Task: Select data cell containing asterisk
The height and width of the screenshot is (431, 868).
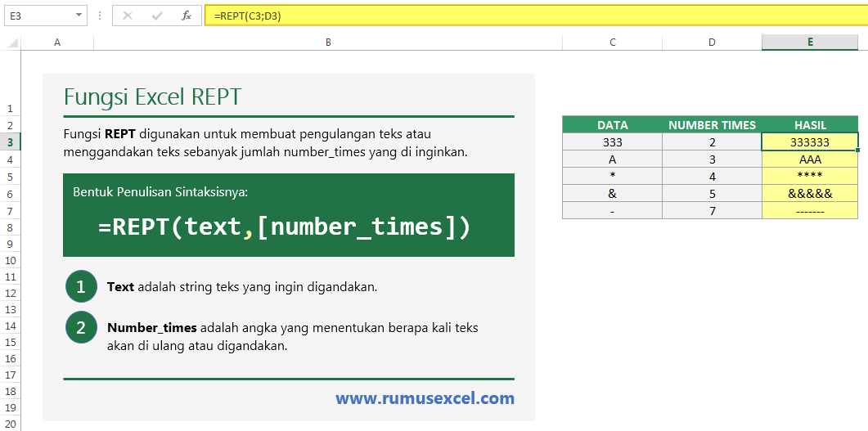Action: (612, 177)
